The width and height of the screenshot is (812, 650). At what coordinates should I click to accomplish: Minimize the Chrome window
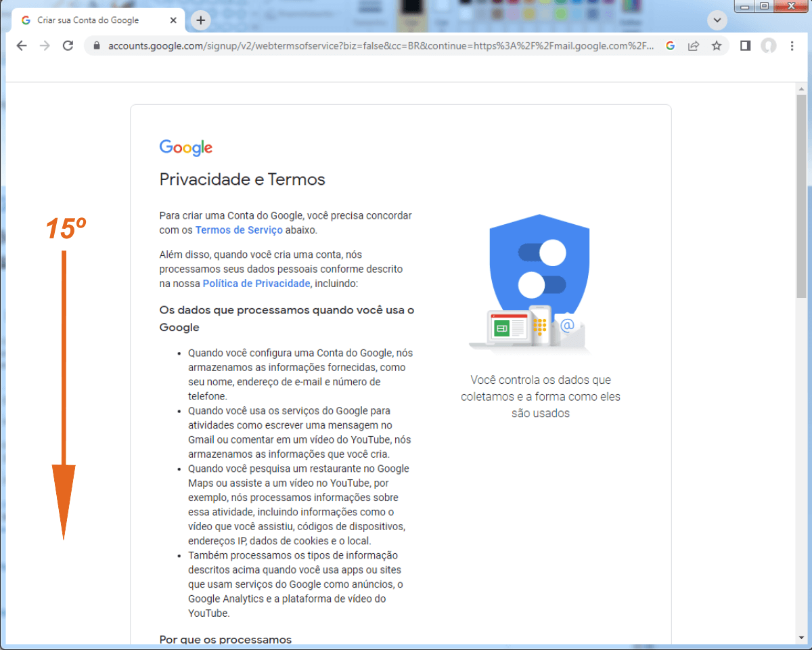[x=745, y=6]
